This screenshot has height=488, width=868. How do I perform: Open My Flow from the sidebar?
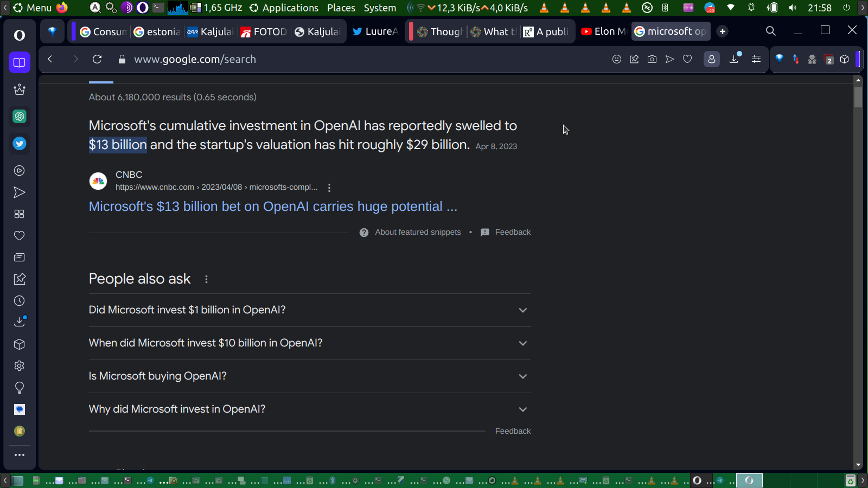pyautogui.click(x=20, y=192)
